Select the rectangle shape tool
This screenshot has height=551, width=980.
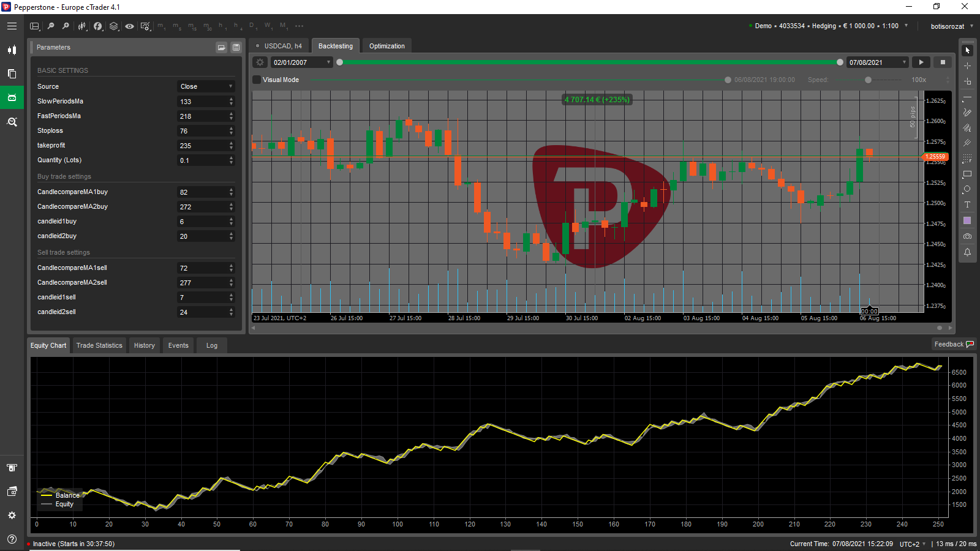click(x=967, y=174)
